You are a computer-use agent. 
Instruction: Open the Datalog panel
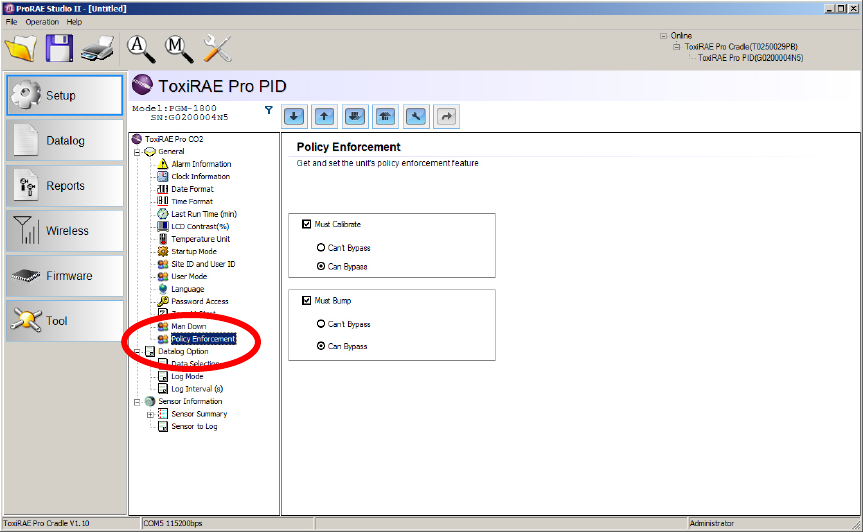click(x=64, y=140)
